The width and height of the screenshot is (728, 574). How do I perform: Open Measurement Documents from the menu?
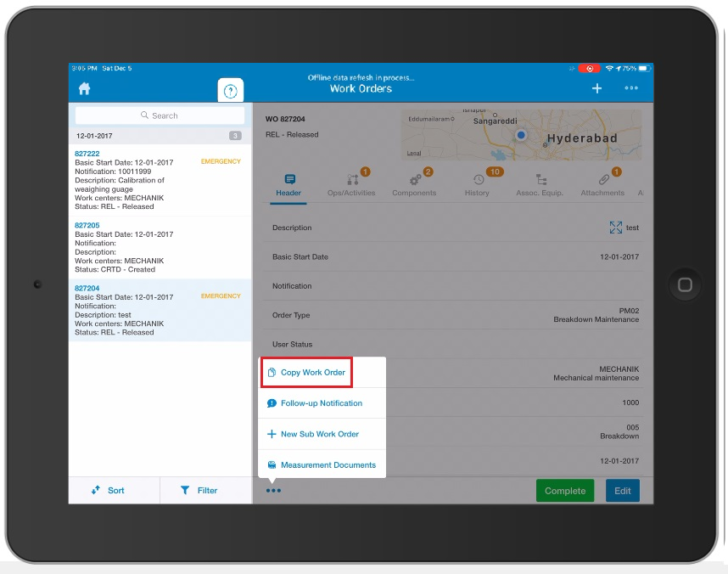[x=329, y=464]
